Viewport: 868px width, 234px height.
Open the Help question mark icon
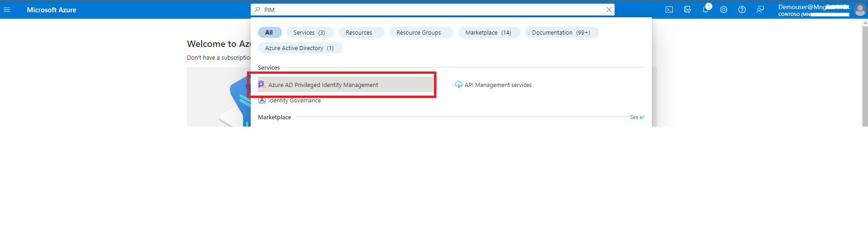[742, 10]
